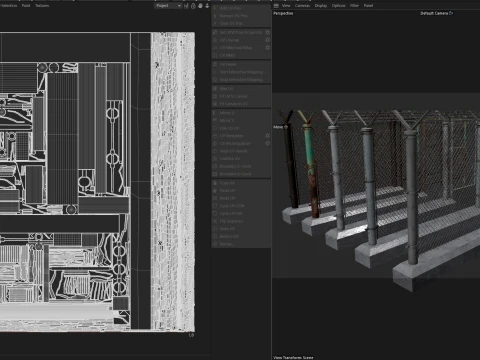Viewport: 480px width, 360px height.
Task: Stop Interactive Mapping
Action: click(x=241, y=80)
